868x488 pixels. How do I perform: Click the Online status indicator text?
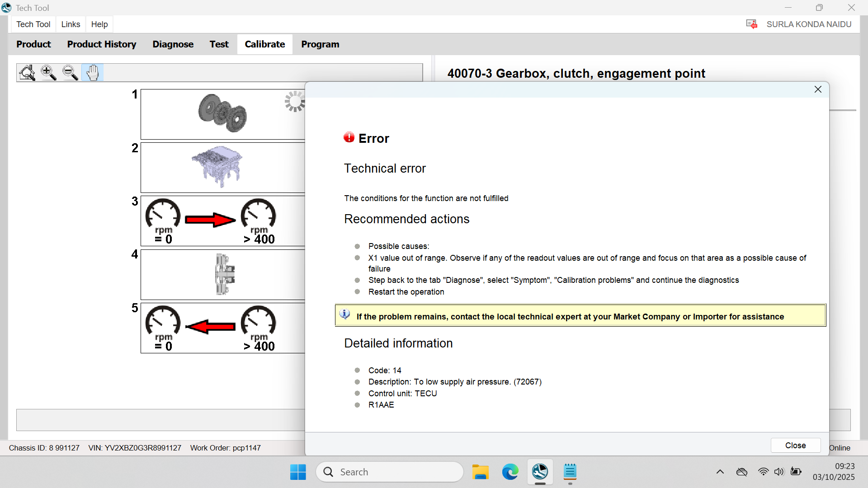840,448
